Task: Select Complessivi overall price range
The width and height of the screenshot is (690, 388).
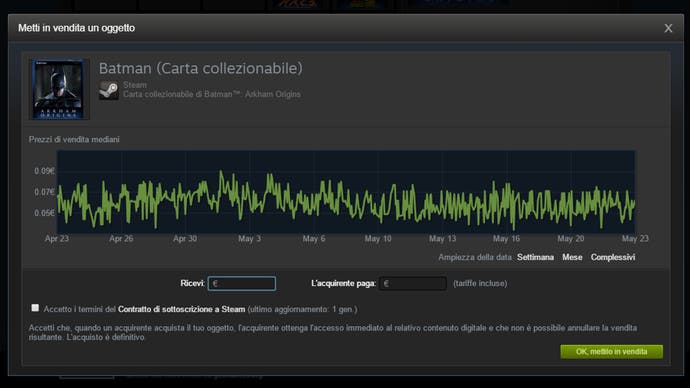Action: coord(613,257)
